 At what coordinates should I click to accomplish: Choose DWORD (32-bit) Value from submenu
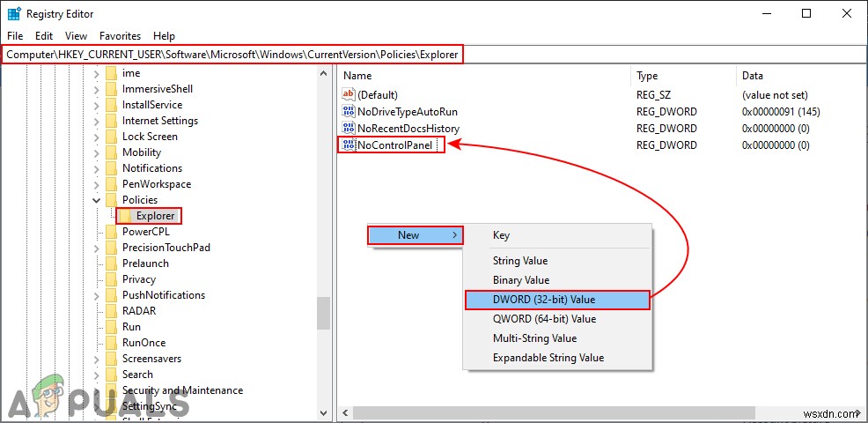click(x=557, y=300)
